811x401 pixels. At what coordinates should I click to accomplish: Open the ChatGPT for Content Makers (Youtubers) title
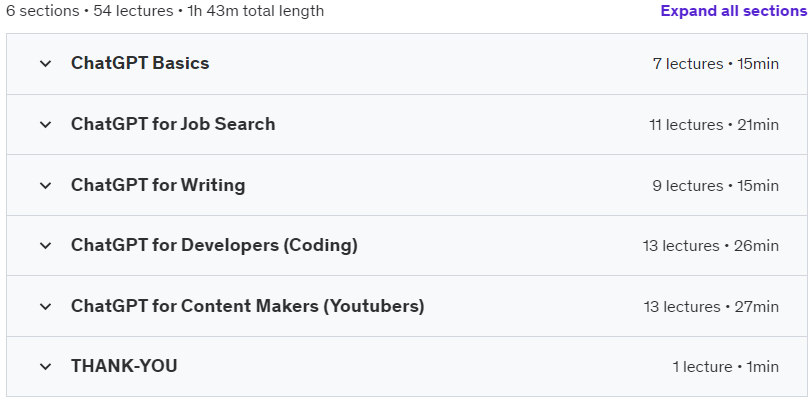247,306
